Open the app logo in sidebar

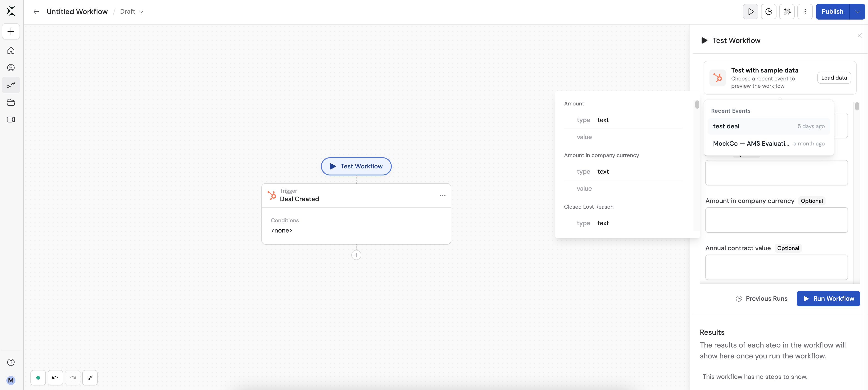(11, 11)
